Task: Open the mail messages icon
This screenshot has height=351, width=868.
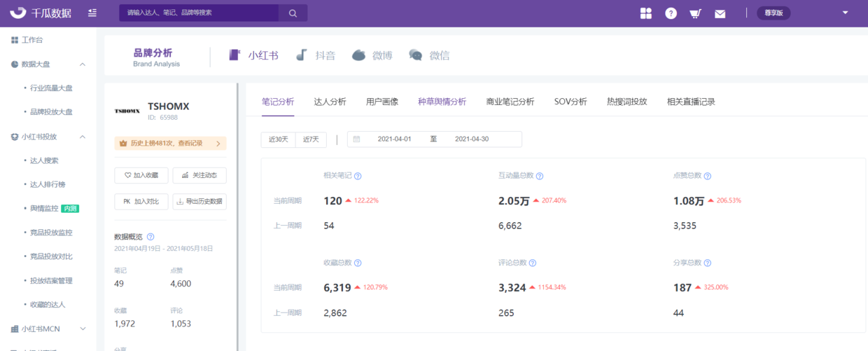Action: click(720, 13)
